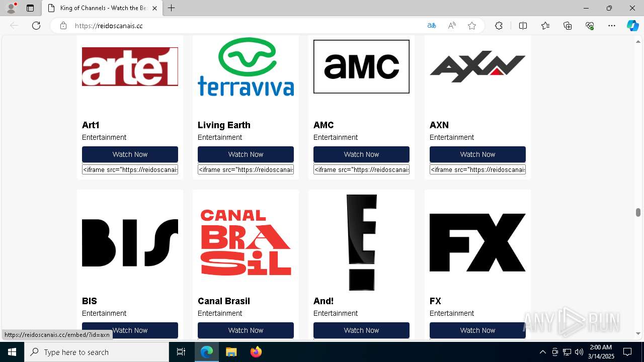Open the volume tray icon
Viewport: 644px width, 362px height.
(x=579, y=352)
